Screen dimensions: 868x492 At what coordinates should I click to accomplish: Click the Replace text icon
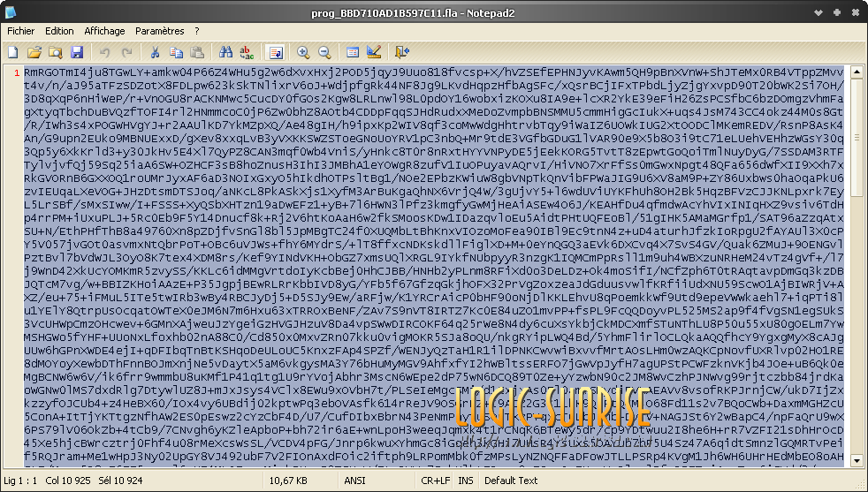click(x=247, y=53)
